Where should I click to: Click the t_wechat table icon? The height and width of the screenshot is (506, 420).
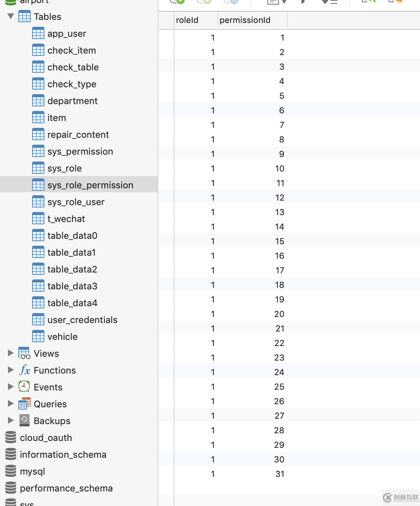tap(38, 219)
